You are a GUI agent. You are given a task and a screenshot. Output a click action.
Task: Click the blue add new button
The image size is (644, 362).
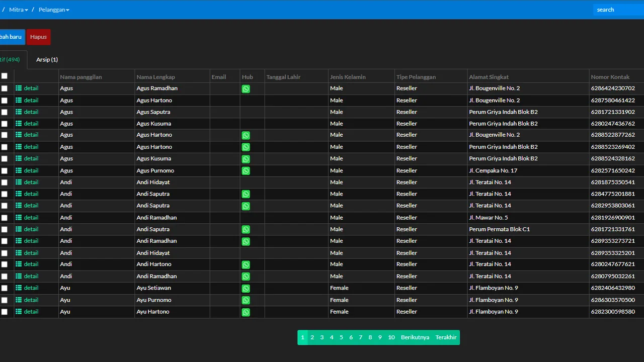click(x=12, y=37)
